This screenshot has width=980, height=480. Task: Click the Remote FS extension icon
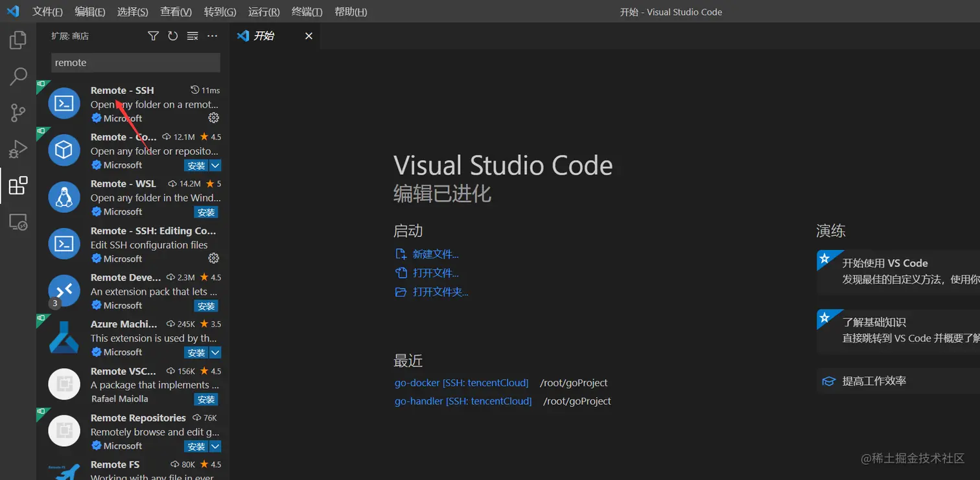tap(64, 472)
